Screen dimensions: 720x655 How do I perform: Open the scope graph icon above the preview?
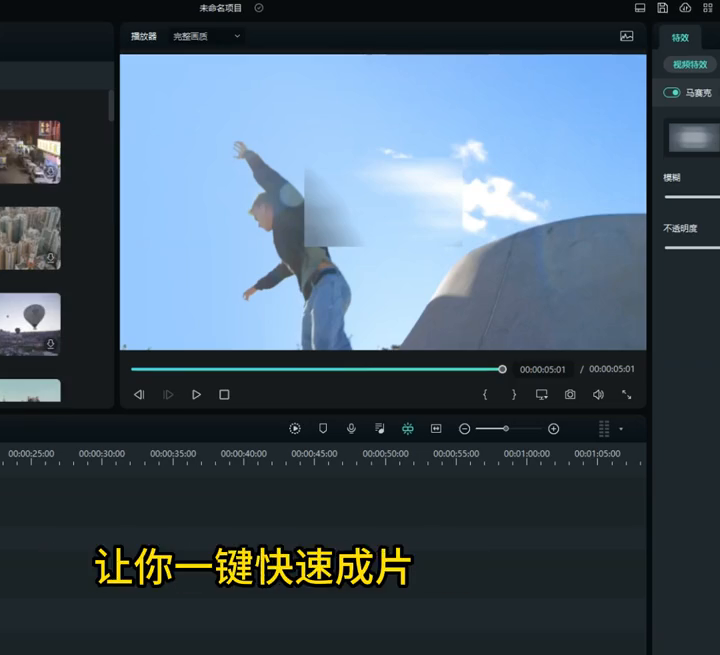coord(627,36)
